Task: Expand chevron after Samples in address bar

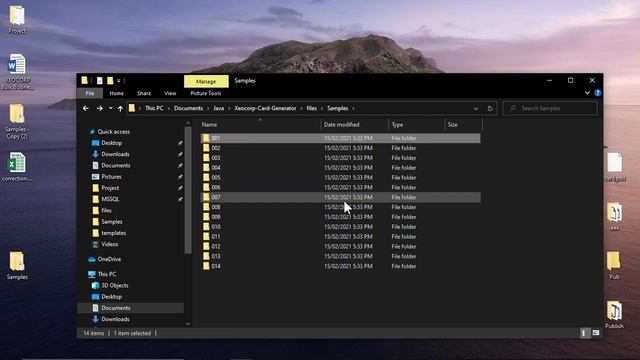Action: tap(353, 109)
